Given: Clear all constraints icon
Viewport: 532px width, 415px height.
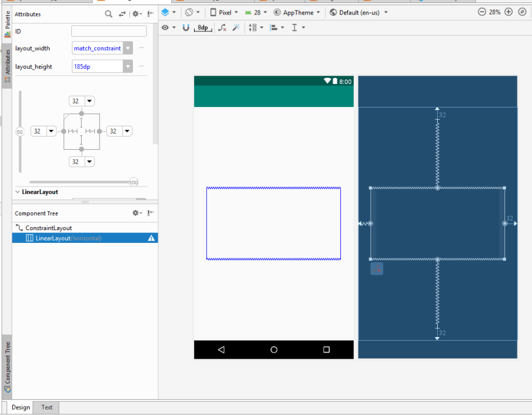Looking at the screenshot, I should click(222, 27).
